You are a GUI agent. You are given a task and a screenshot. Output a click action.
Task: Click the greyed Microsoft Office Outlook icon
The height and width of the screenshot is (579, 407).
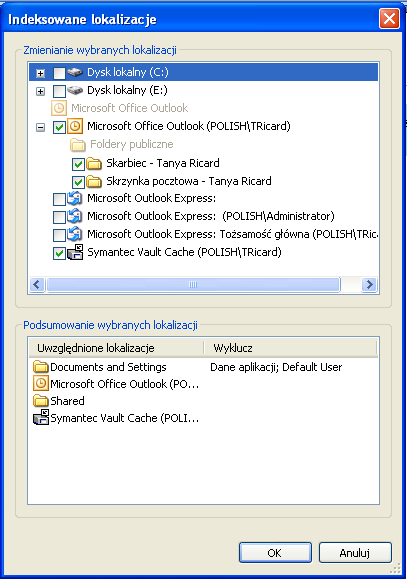tap(58, 108)
